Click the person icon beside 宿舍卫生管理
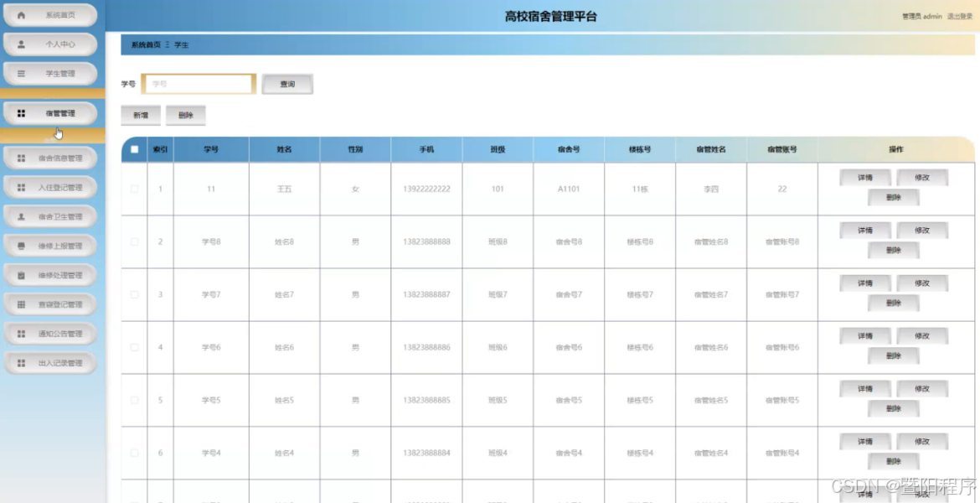The width and height of the screenshot is (980, 503). pyautogui.click(x=21, y=216)
